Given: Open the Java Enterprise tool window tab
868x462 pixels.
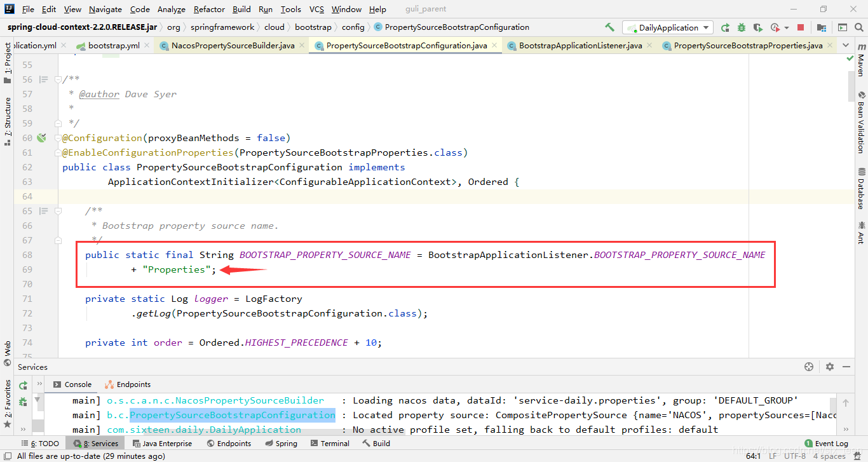Looking at the screenshot, I should 162,444.
